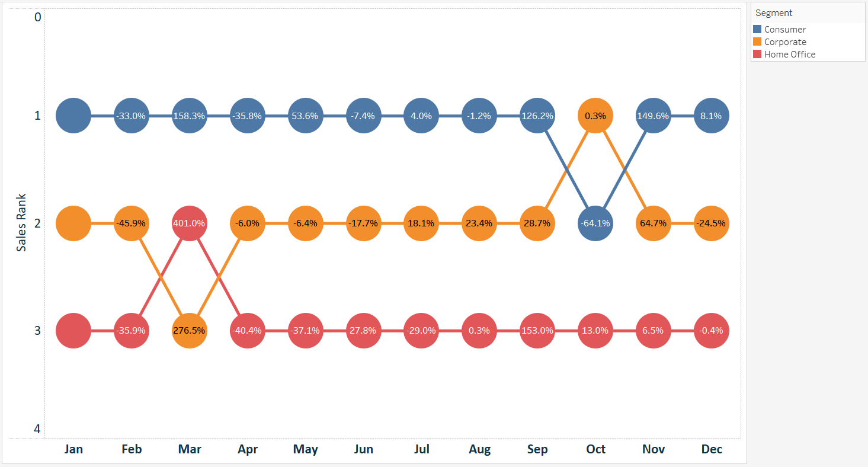This screenshot has width=868, height=467.
Task: Click the Segment legend title
Action: [x=774, y=12]
